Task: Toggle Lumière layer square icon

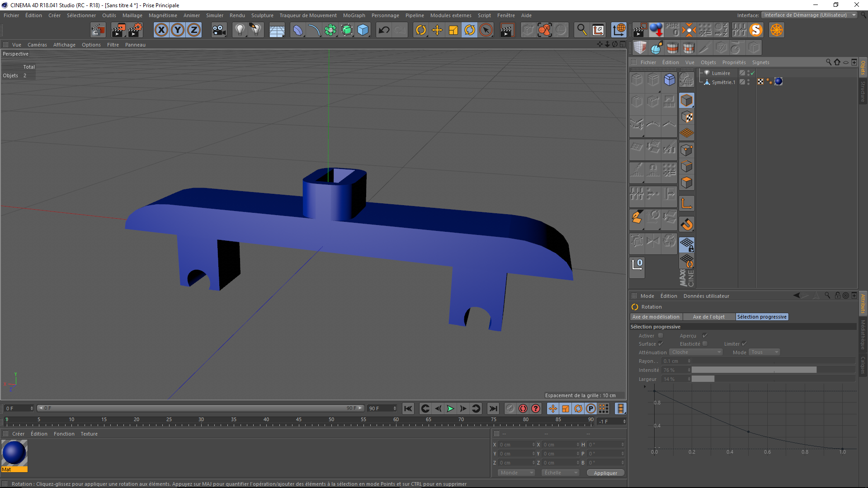Action: (742, 73)
